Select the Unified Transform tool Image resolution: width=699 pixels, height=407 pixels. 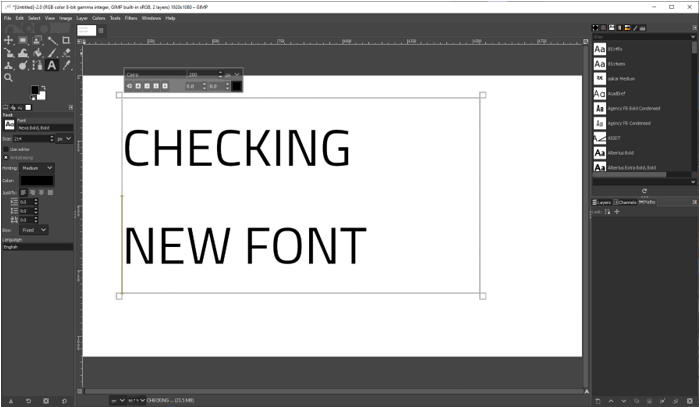8,53
